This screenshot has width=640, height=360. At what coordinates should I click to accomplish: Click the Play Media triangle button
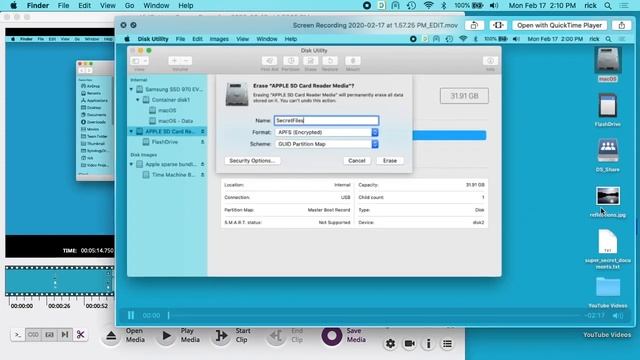166,336
